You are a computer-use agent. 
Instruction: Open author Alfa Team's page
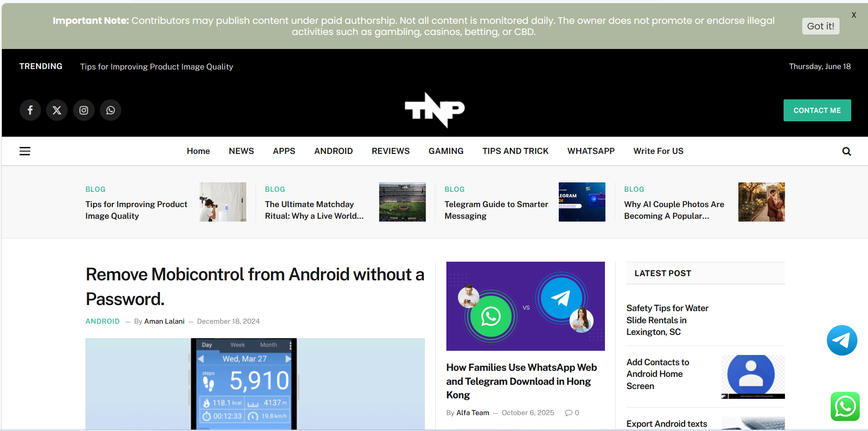pos(472,413)
